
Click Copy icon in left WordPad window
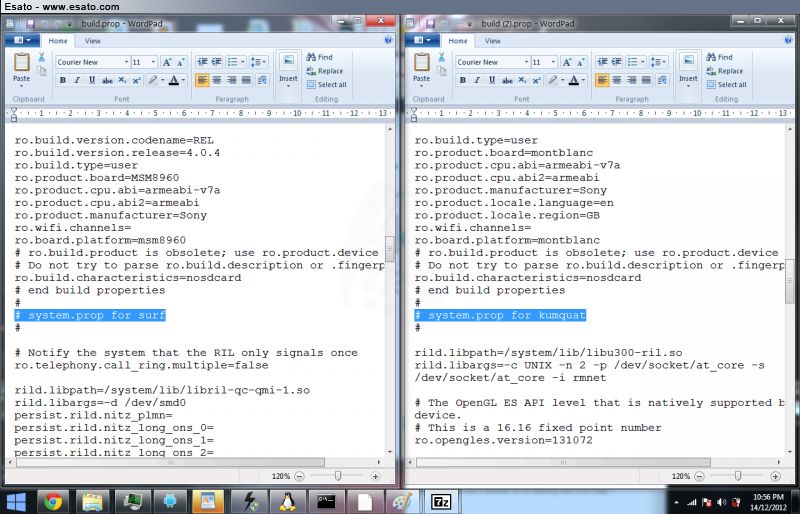(42, 71)
